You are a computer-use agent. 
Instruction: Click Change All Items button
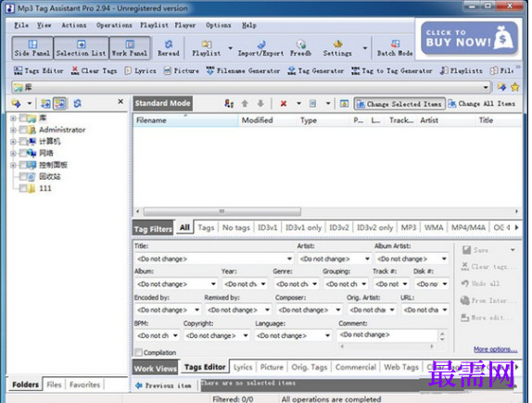(x=482, y=104)
